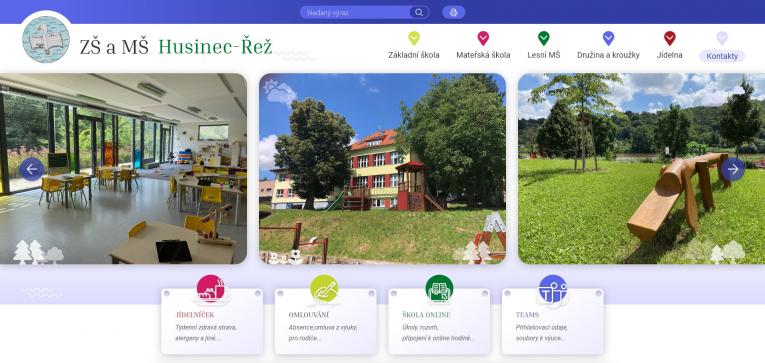Expand Mateřská škola dropdown marker
Image resolution: width=765 pixels, height=363 pixels.
(x=483, y=38)
